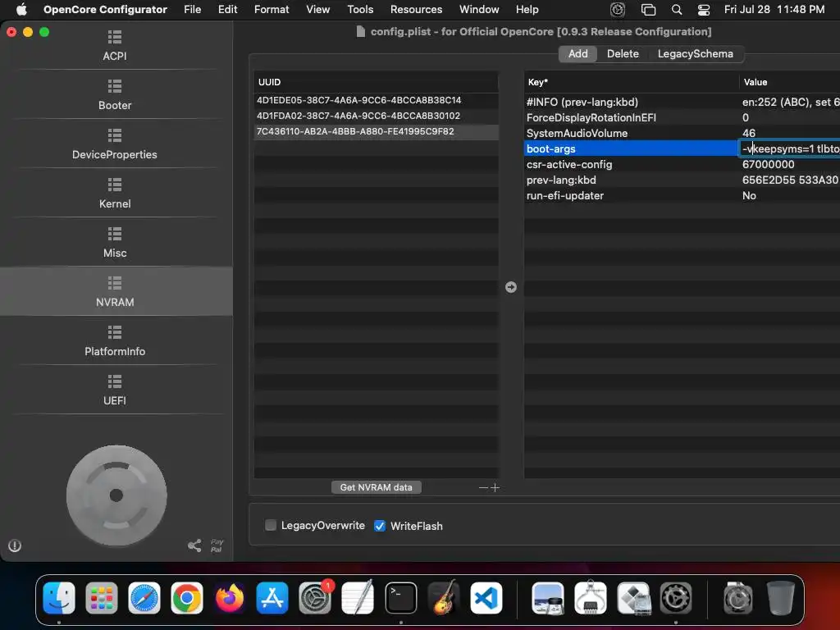Click the share icon in the sidebar footer
Viewport: 840px width, 630px height.
(194, 546)
